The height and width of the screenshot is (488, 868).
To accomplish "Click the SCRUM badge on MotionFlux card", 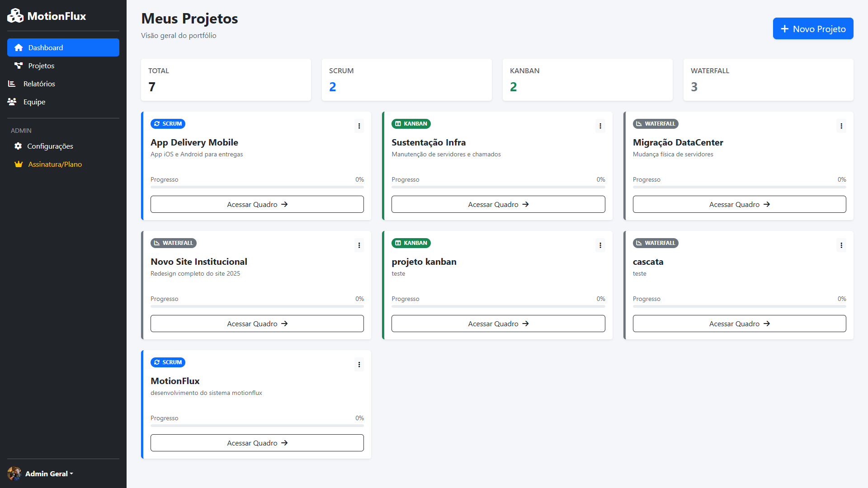I will 168,362.
